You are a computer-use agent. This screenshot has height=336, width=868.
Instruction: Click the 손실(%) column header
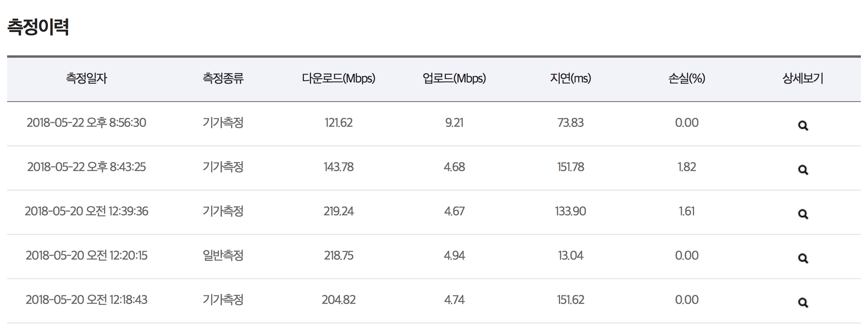pos(687,78)
